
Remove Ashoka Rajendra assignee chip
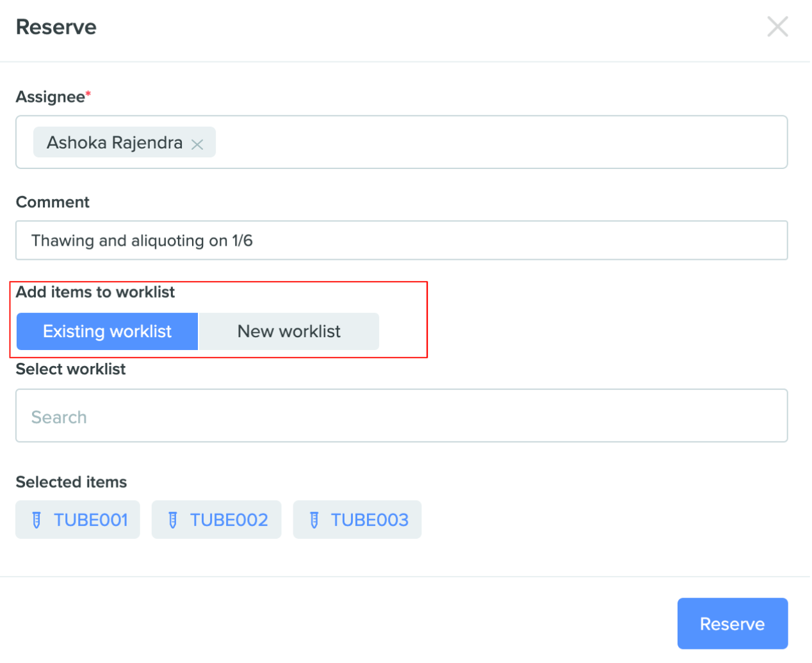coord(197,145)
